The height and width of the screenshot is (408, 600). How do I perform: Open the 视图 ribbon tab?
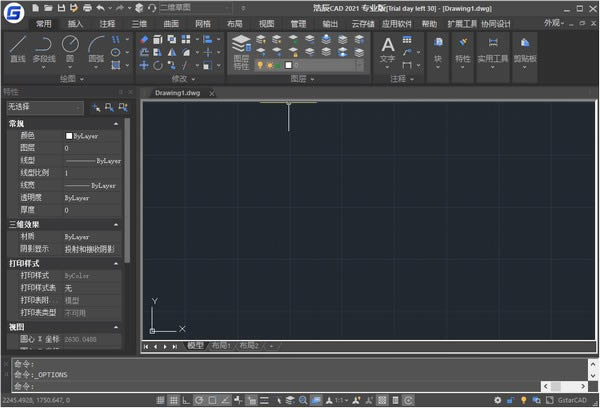[x=266, y=24]
